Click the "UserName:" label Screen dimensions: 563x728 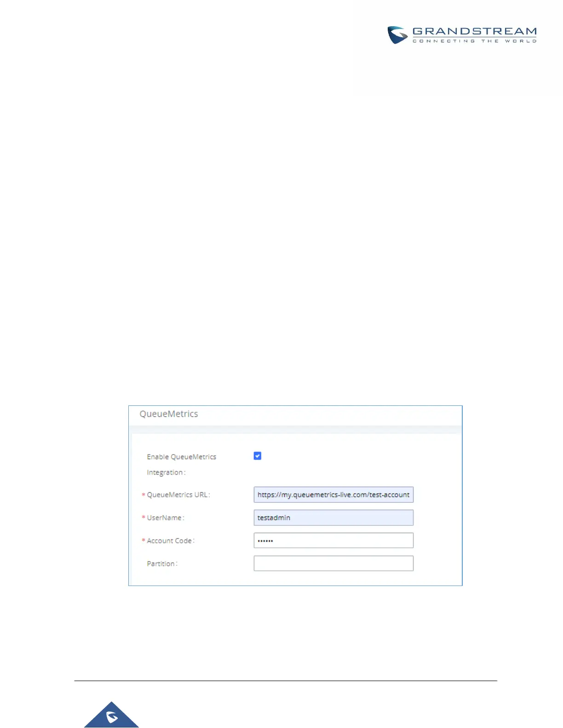166,518
